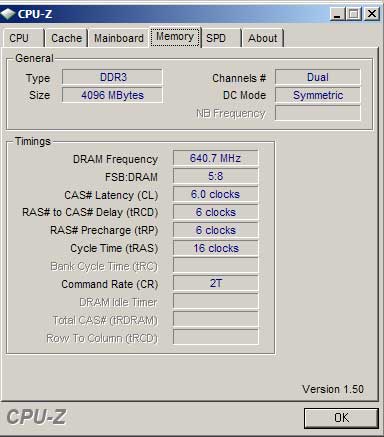The image size is (384, 437).
Task: Click the tRCD 6 clocks value
Action: coord(216,212)
